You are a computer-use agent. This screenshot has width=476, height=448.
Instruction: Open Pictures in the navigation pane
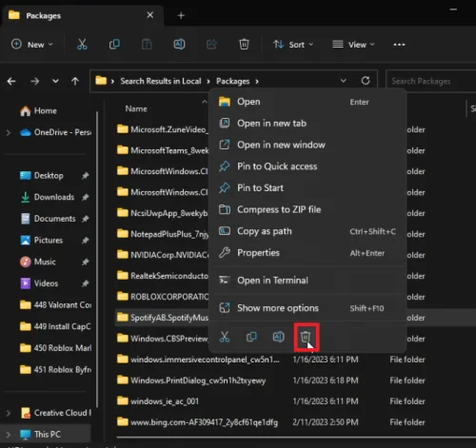tap(41, 241)
